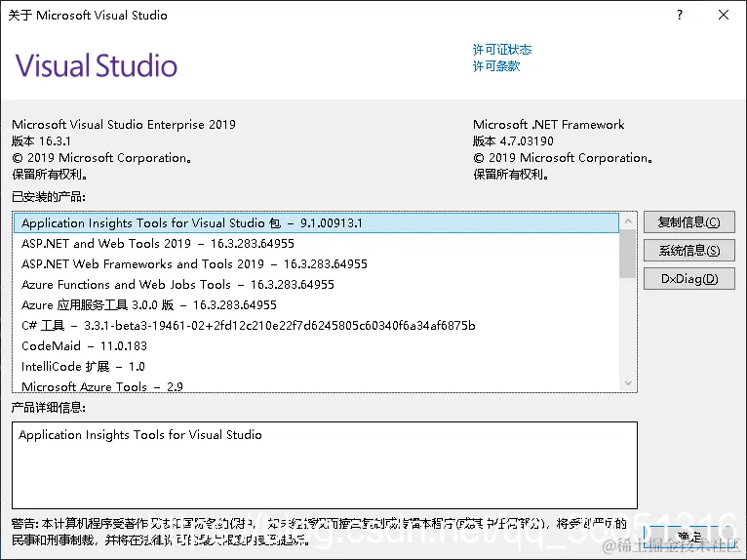
Task: Select Azure Functions and Web Jobs Tools row
Action: pyautogui.click(x=316, y=285)
